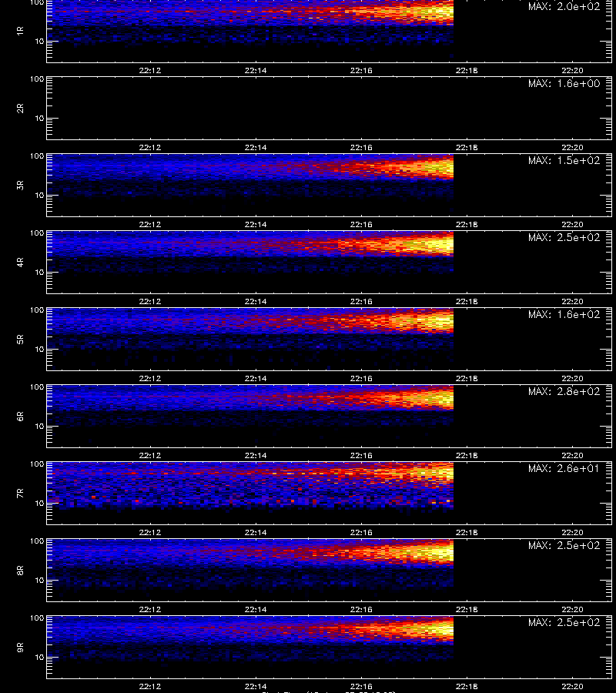
Task: Click the 22:12 time label under 1R panel
Action: pos(150,70)
